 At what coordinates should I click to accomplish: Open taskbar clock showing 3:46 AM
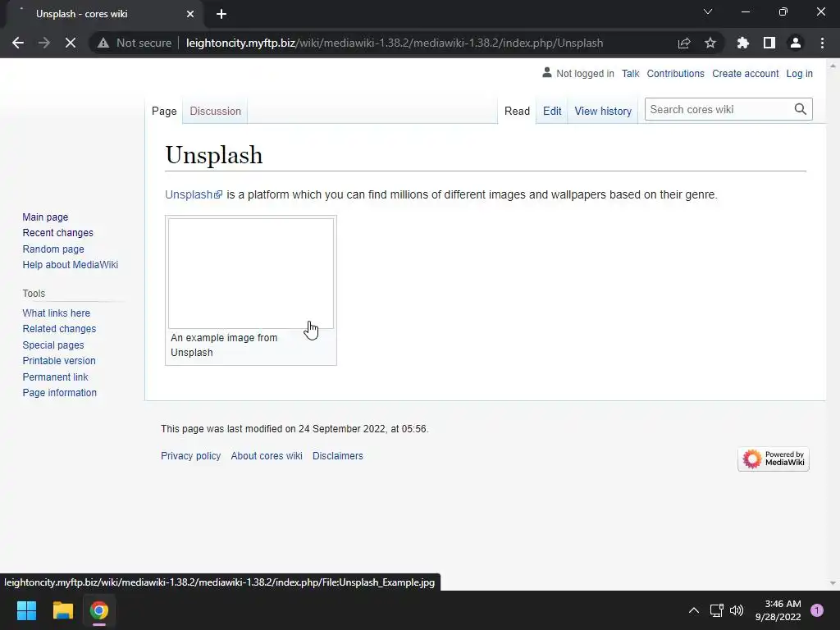(778, 610)
